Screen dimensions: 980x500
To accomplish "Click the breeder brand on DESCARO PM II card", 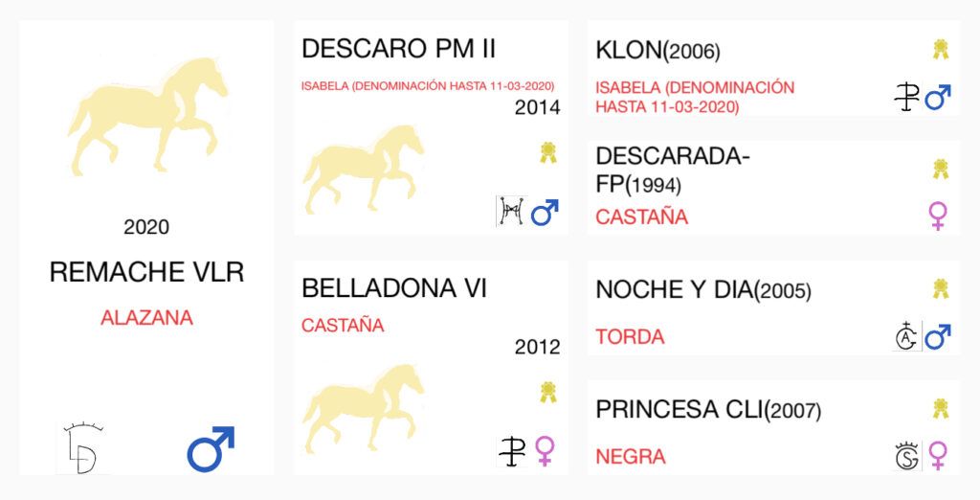I will pyautogui.click(x=511, y=212).
